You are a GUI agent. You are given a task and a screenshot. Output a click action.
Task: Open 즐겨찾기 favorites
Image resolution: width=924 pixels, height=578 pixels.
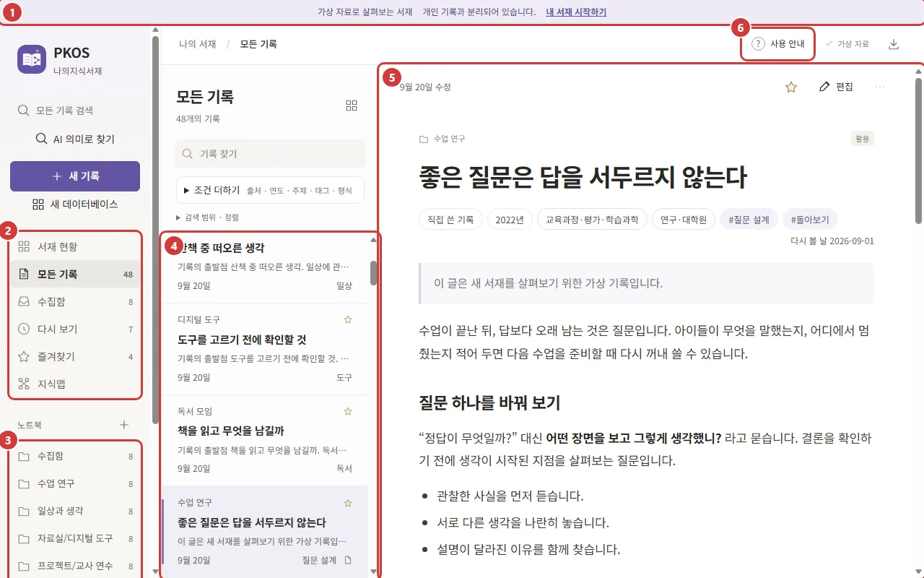pyautogui.click(x=75, y=356)
